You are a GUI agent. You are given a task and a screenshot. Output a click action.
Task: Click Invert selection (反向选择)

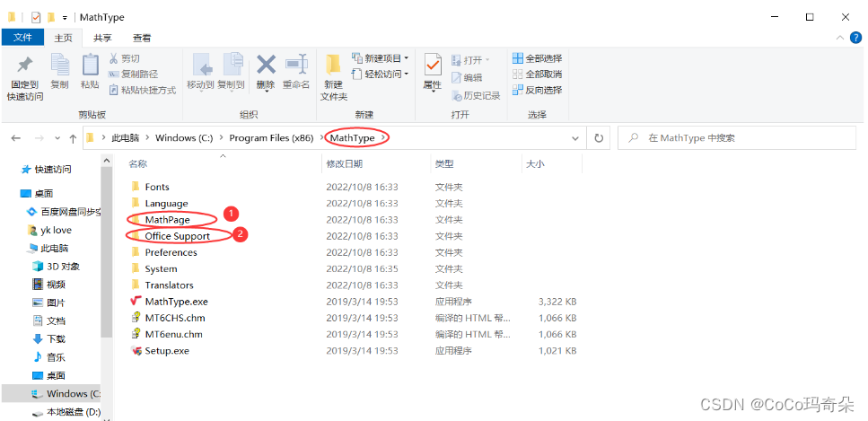pyautogui.click(x=537, y=91)
